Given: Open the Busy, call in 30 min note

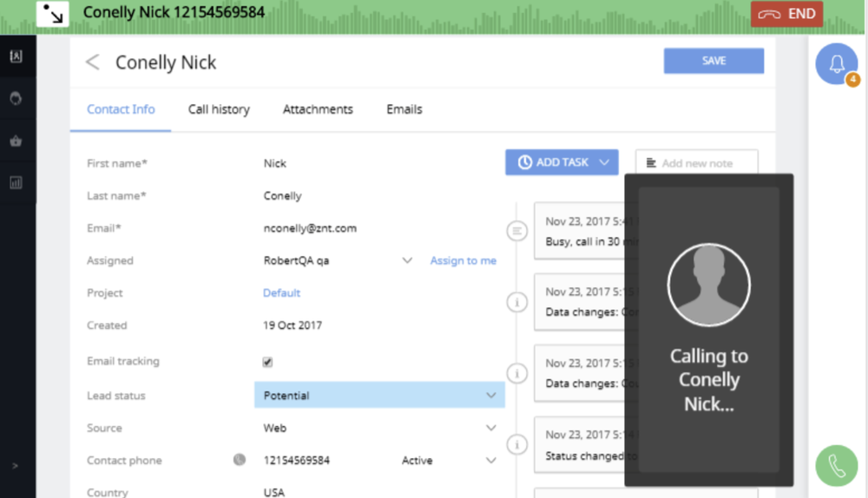Looking at the screenshot, I should click(x=580, y=231).
